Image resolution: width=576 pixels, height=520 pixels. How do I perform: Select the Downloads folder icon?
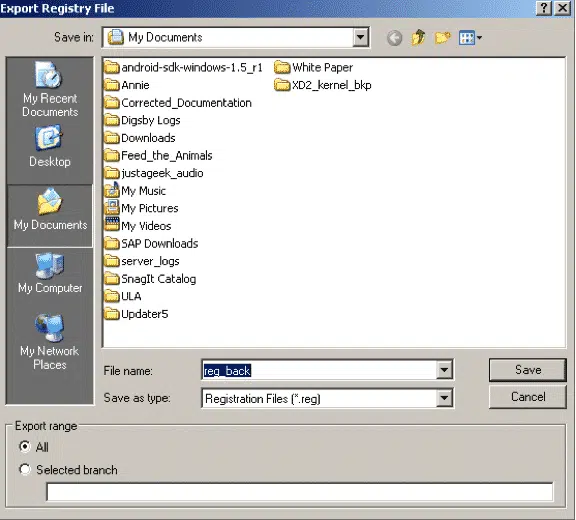click(x=112, y=138)
